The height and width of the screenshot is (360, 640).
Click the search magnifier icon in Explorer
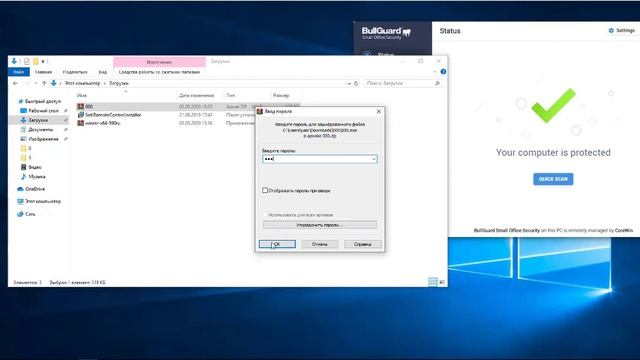[x=437, y=83]
